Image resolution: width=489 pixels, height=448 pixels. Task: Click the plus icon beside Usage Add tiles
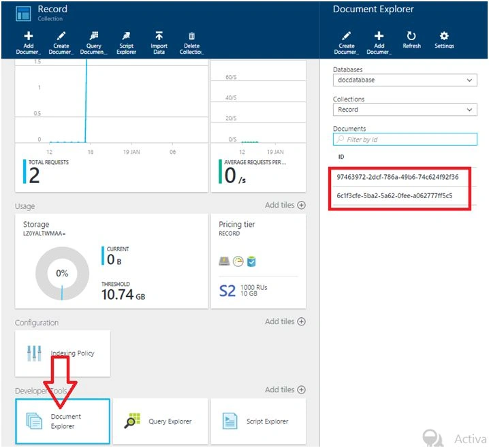(301, 205)
